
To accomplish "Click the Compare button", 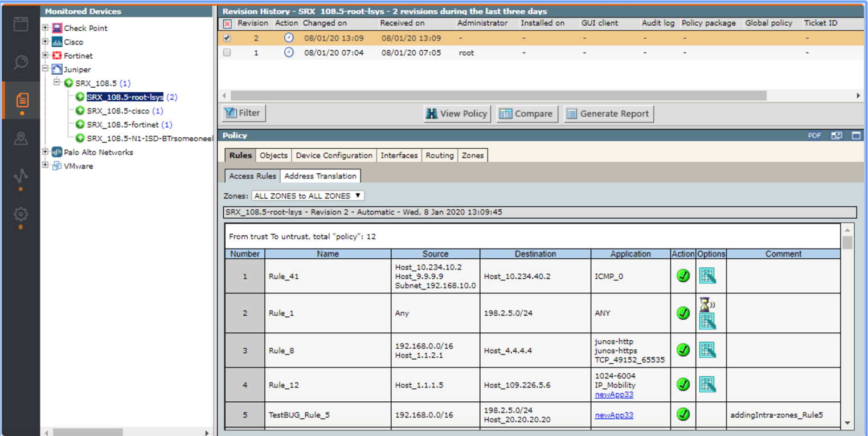I will point(527,113).
